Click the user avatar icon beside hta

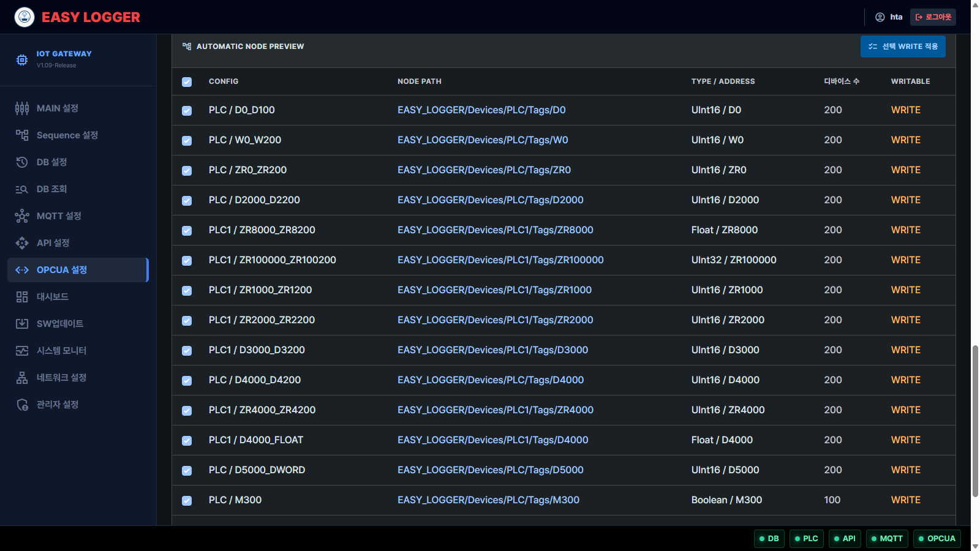pyautogui.click(x=880, y=17)
